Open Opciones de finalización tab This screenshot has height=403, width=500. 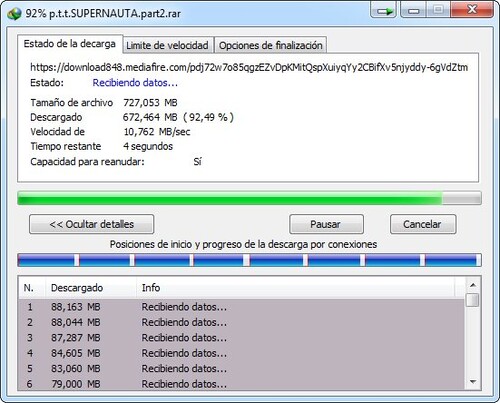[x=270, y=45]
